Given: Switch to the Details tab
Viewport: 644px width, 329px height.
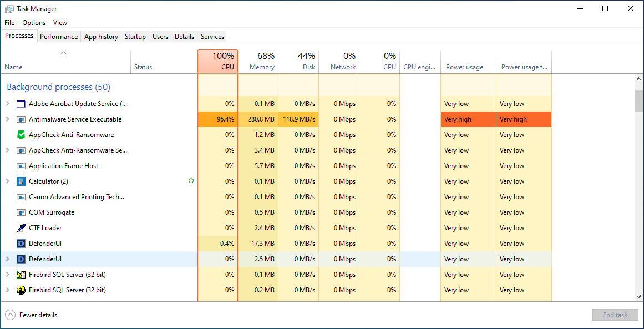Looking at the screenshot, I should pos(184,37).
